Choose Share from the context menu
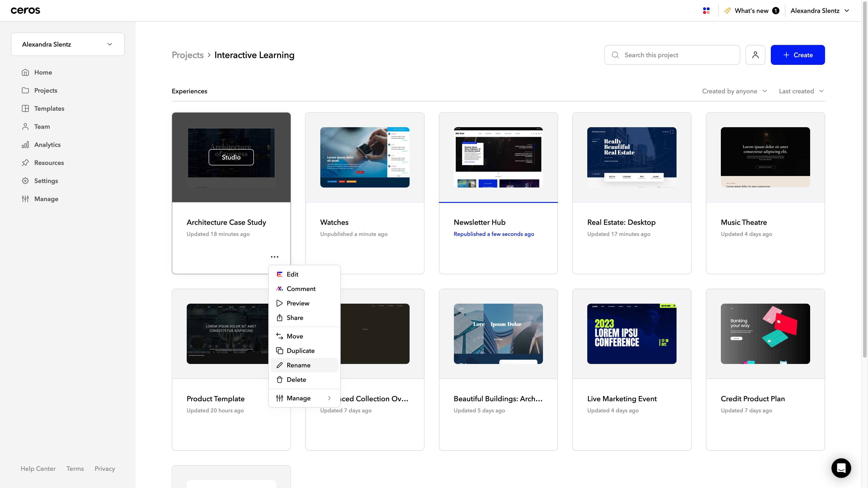This screenshot has height=488, width=868. pos(304,318)
